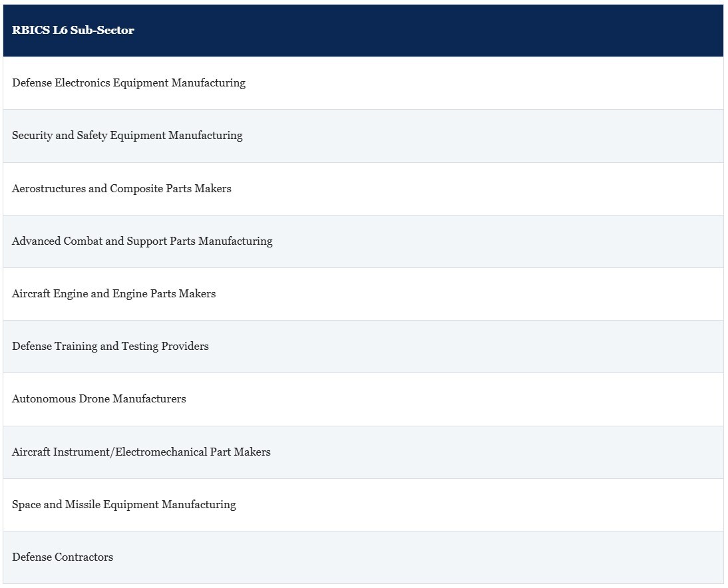This screenshot has height=588, width=728.
Task: Select the Defense Training and Testing Providers row
Action: click(363, 347)
